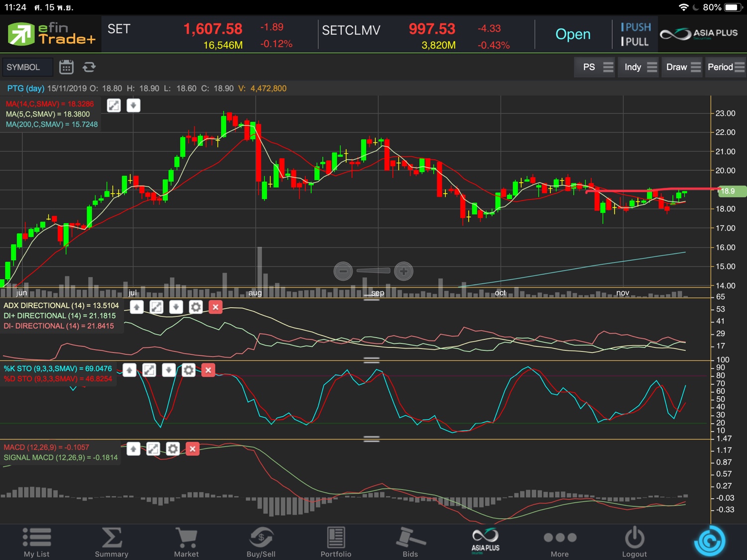Screen dimensions: 747x560
Task: Click the circular refresh icon at bottom right
Action: (x=710, y=541)
